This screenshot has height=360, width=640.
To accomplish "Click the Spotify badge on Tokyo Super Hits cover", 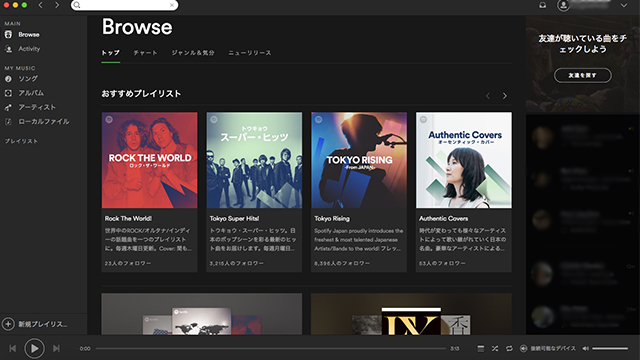I will [x=214, y=120].
